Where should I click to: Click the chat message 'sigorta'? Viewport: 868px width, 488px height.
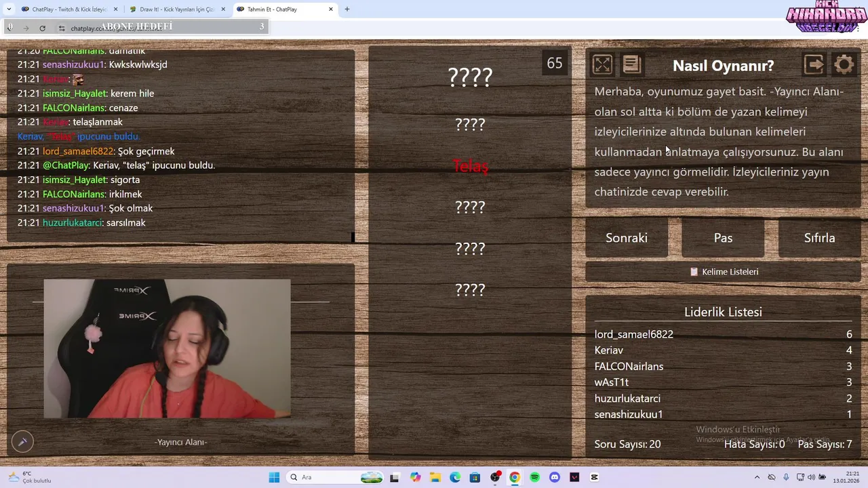click(125, 180)
